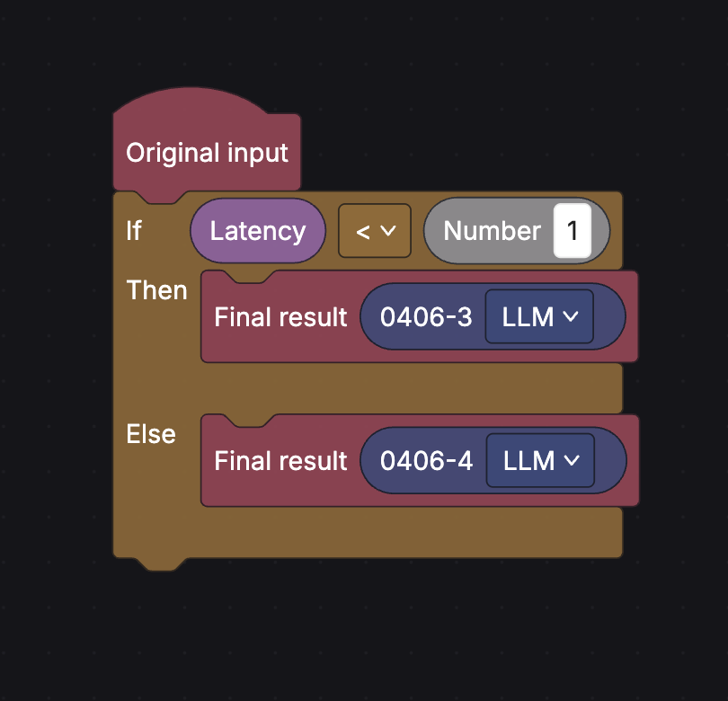Click the chevron arrow in the Then branch LLM selector
Viewport: 728px width, 701px height.
pyautogui.click(x=571, y=317)
